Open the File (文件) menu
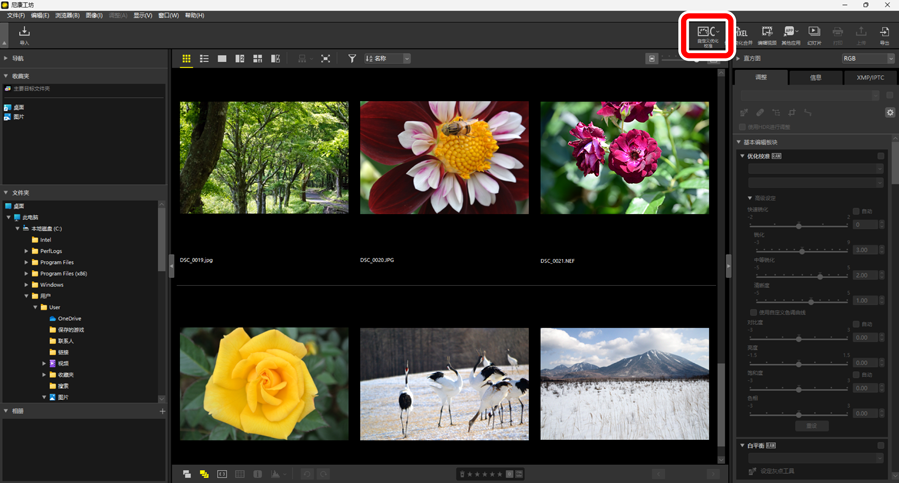 (x=16, y=16)
